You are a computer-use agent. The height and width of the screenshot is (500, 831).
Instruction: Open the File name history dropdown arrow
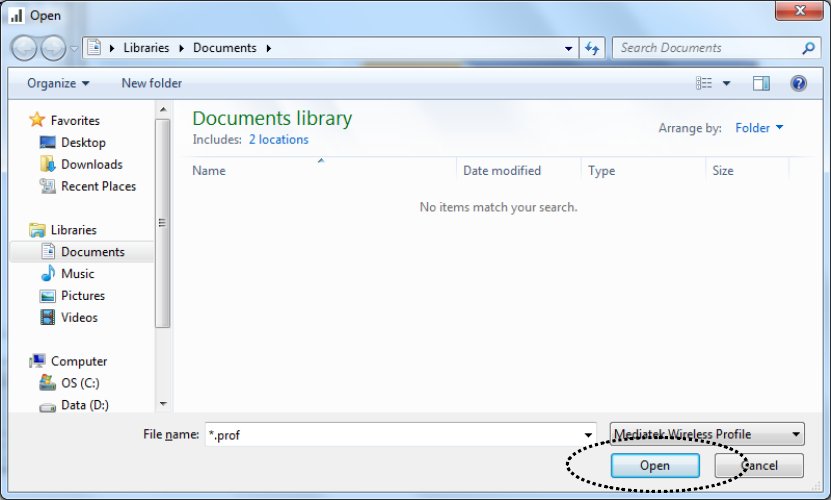tap(588, 435)
